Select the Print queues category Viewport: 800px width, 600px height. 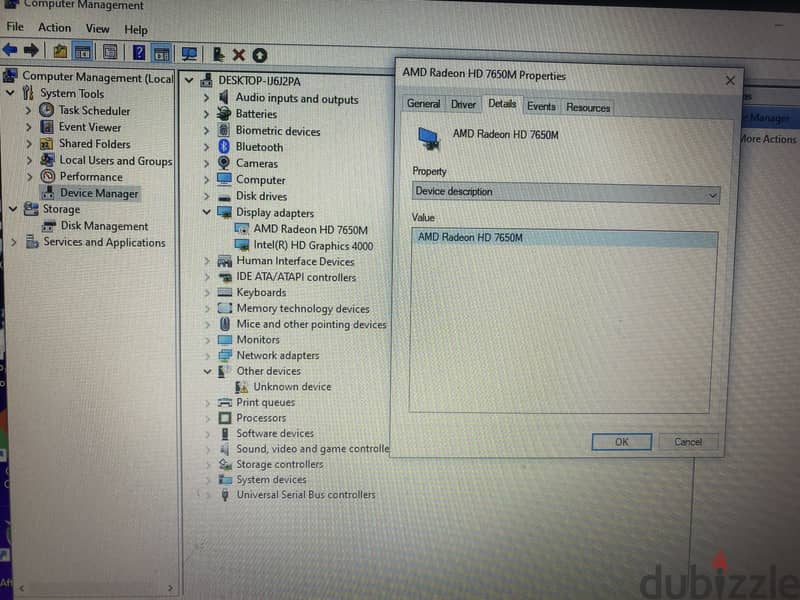(x=265, y=402)
